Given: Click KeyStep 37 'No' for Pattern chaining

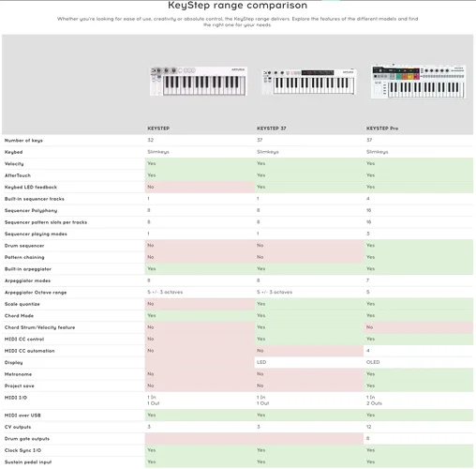Looking at the screenshot, I should point(260,257).
